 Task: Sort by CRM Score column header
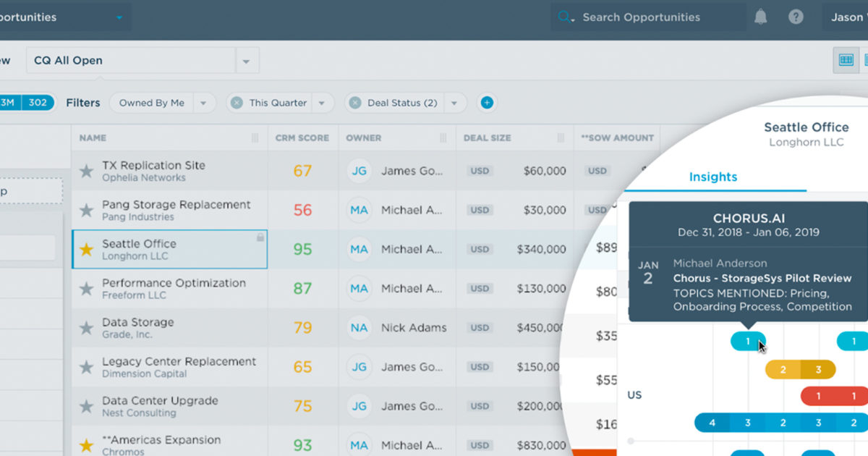[302, 138]
